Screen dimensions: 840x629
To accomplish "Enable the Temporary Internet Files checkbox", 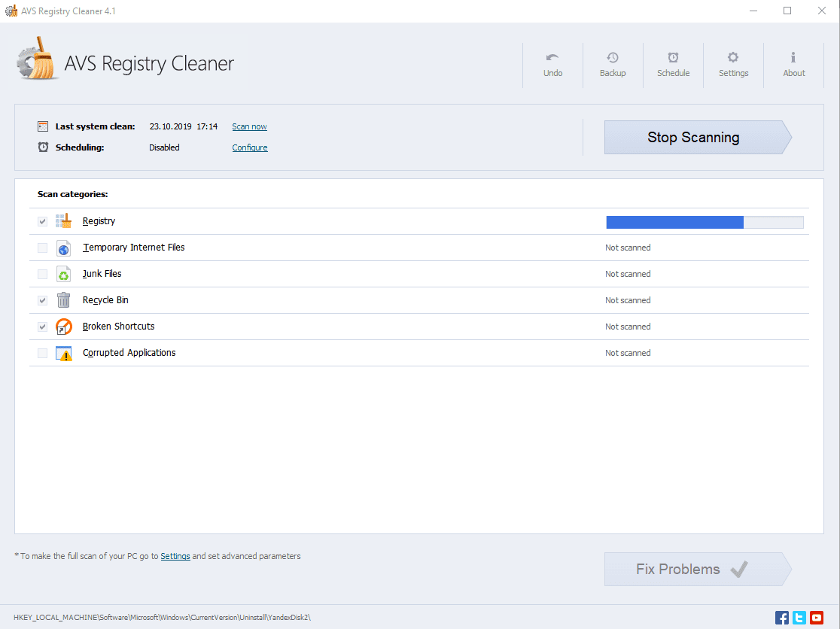I will [42, 248].
